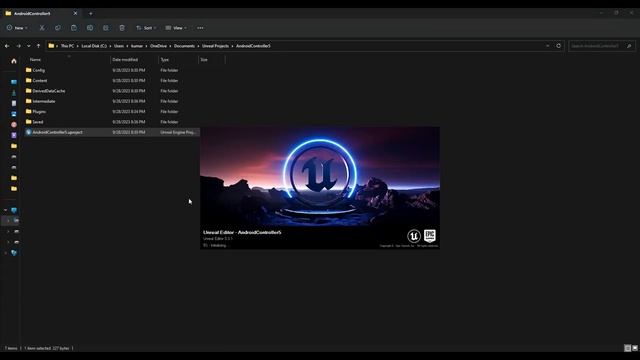Go forward with the right arrow button
Screen dimensions: 640x360
click(x=18, y=46)
